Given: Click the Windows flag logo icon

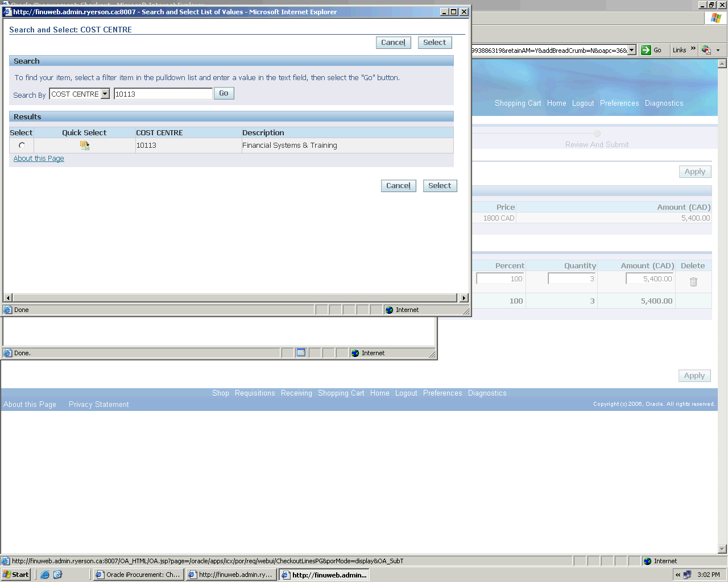Looking at the screenshot, I should click(x=715, y=18).
